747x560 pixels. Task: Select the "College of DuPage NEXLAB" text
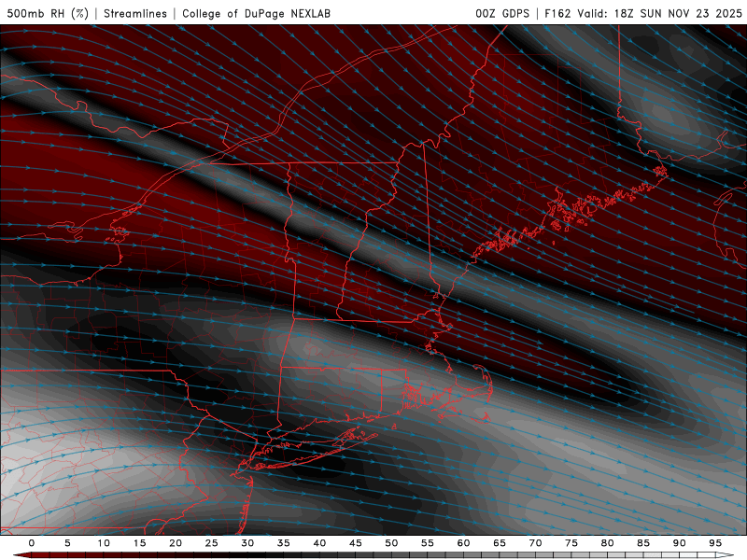click(256, 13)
